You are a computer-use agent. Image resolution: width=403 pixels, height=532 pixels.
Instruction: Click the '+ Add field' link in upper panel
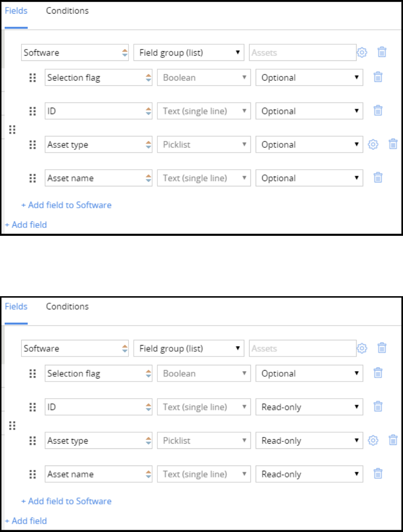point(26,225)
